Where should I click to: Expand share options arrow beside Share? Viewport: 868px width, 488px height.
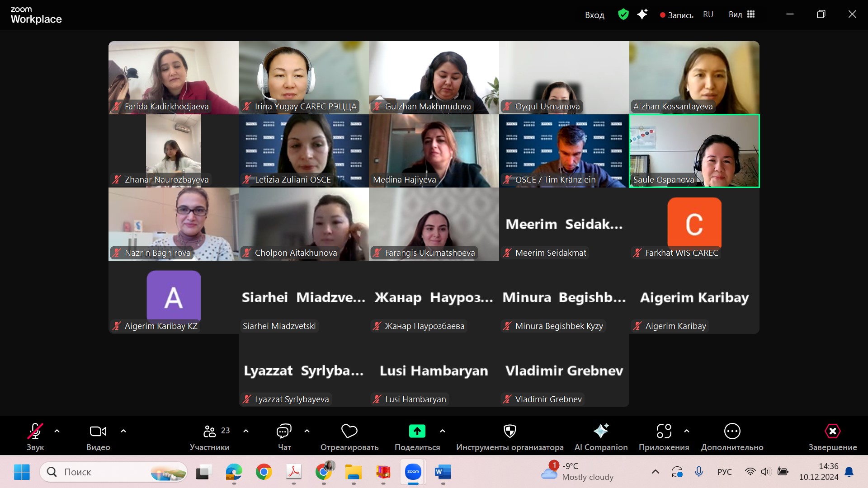coord(443,432)
